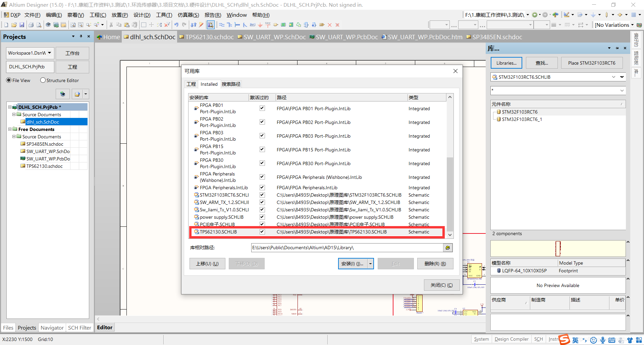644x345 pixels.
Task: Switch to the 搜索路径 tab
Action: [231, 84]
